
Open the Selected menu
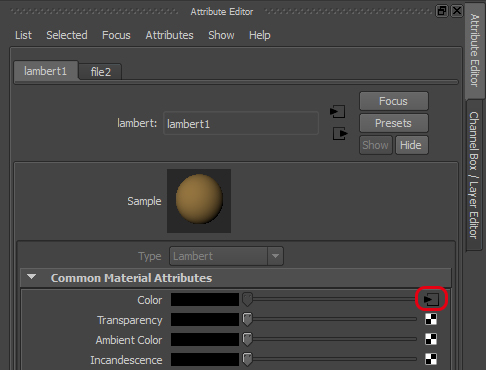[67, 35]
